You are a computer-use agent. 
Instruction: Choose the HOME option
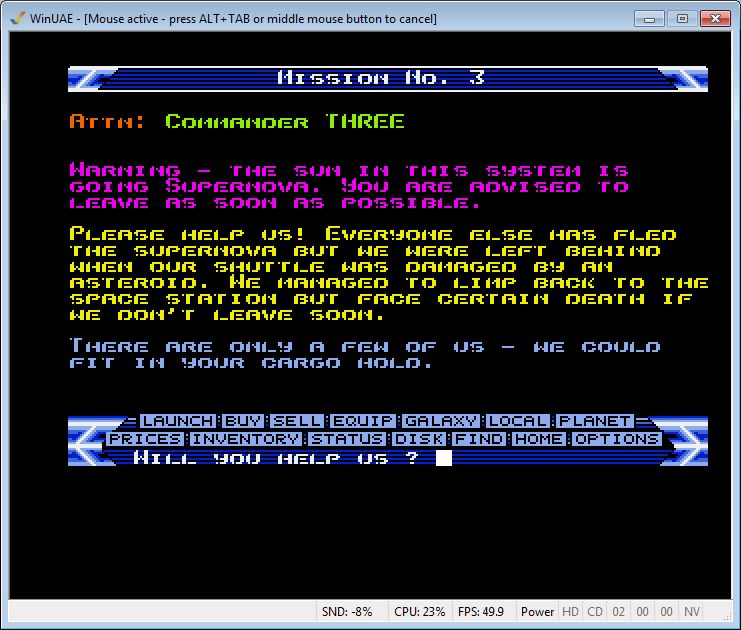pos(539,439)
